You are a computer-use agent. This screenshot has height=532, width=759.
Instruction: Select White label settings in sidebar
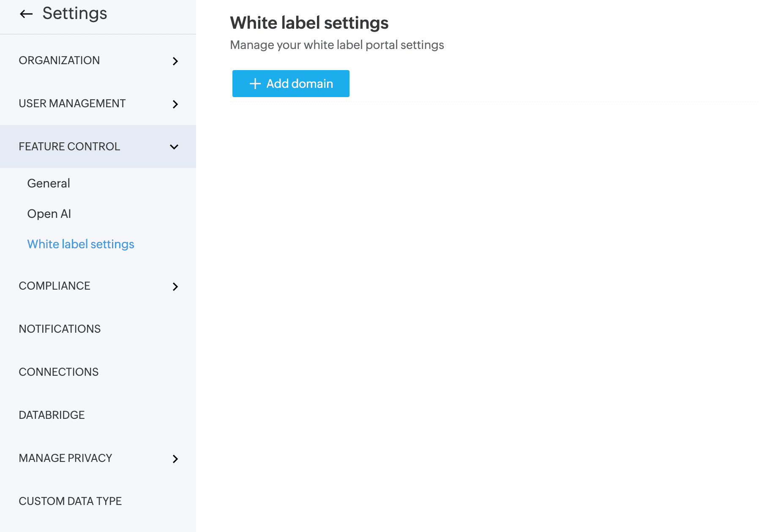pos(81,244)
